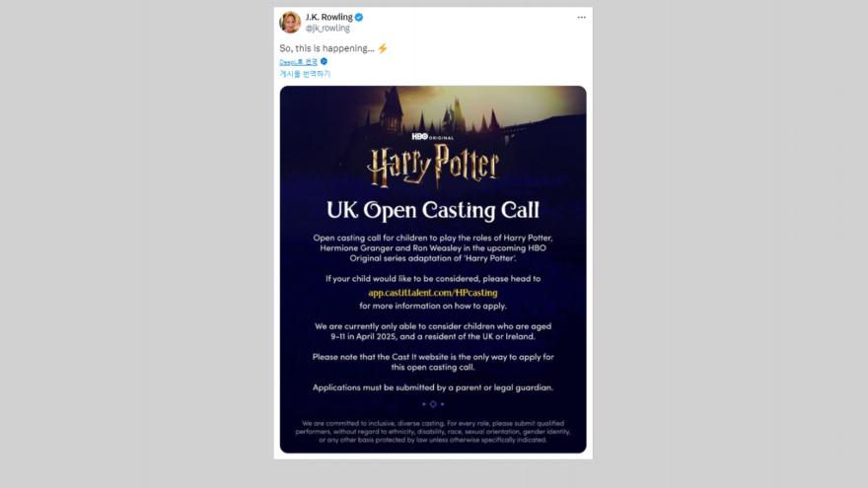Click the golden Harry Potter title logo
The width and height of the screenshot is (868, 488).
coord(433,167)
